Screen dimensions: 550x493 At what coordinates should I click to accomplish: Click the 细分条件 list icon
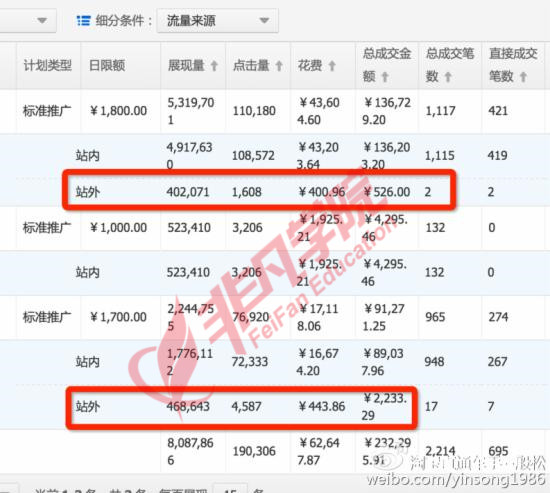(83, 21)
